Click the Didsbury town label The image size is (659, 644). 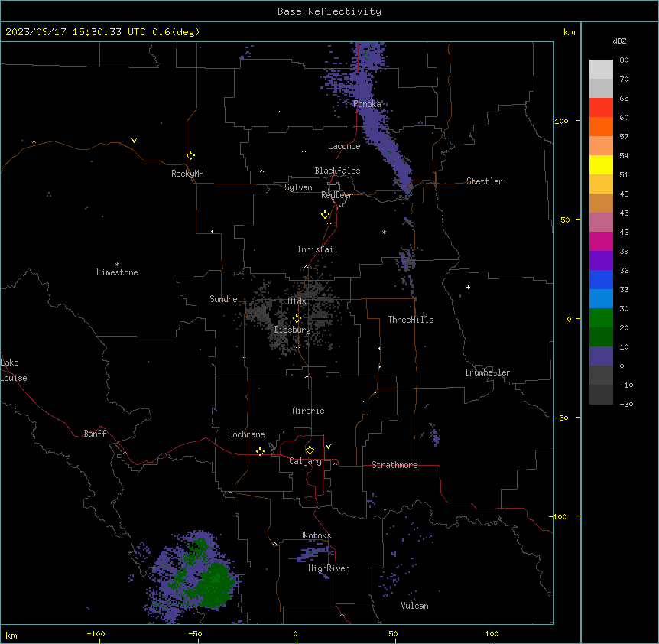293,330
